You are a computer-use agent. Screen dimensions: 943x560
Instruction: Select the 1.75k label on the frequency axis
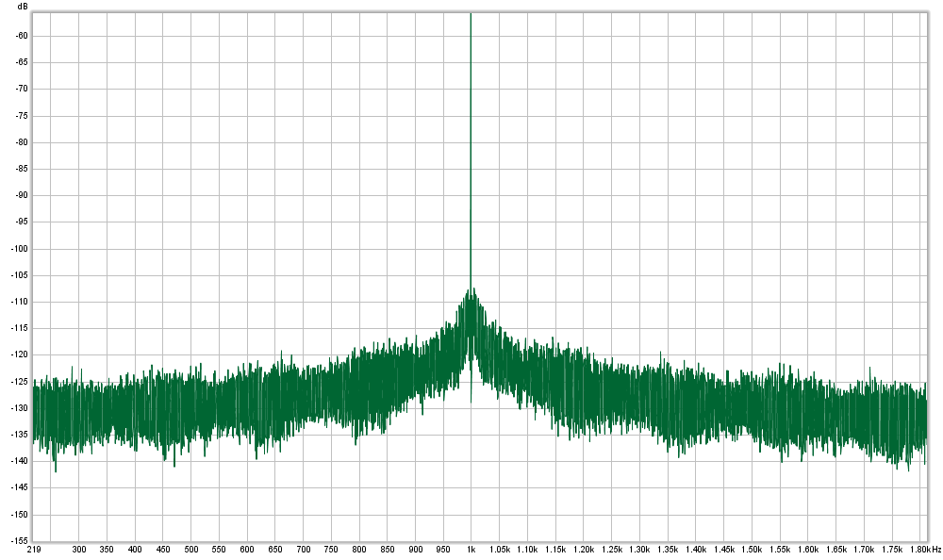click(892, 550)
